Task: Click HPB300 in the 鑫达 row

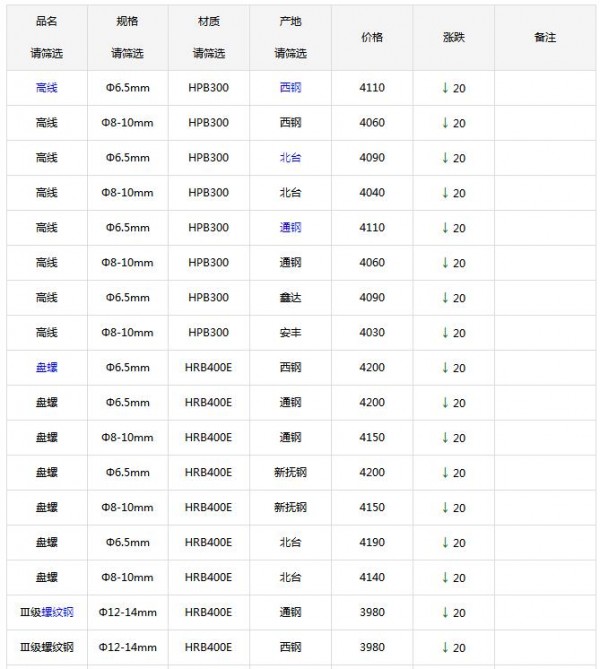Action: click(209, 298)
